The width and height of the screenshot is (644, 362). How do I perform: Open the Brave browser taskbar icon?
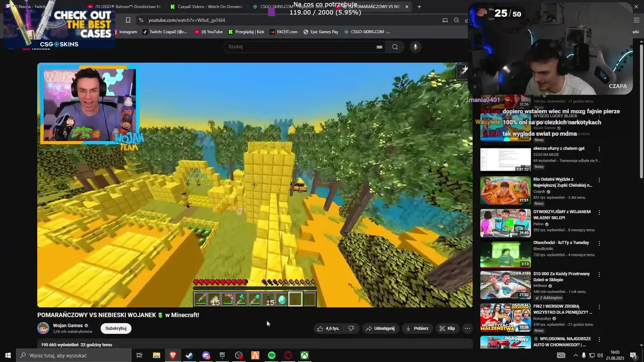(173, 355)
